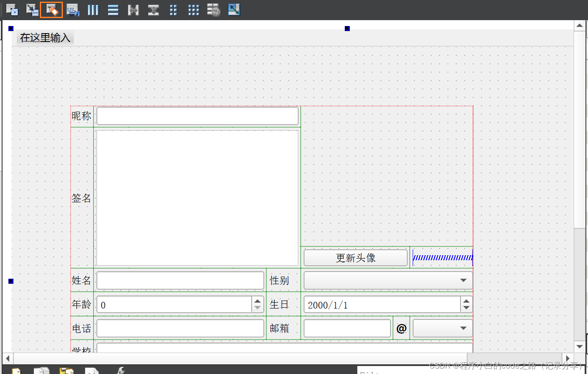This screenshot has height=374, width=588.
Task: Select the @ symbol label
Action: [x=401, y=328]
